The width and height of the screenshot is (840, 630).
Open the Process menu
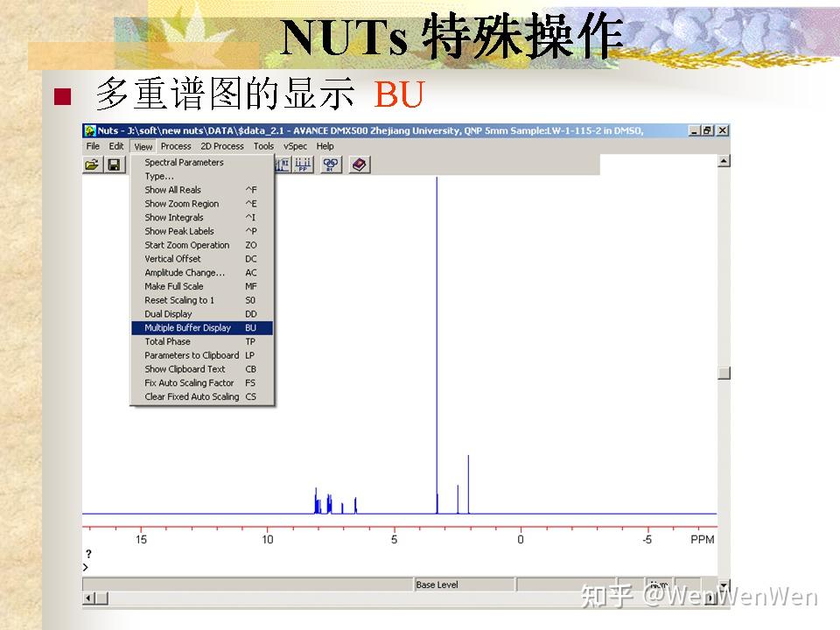pyautogui.click(x=175, y=146)
